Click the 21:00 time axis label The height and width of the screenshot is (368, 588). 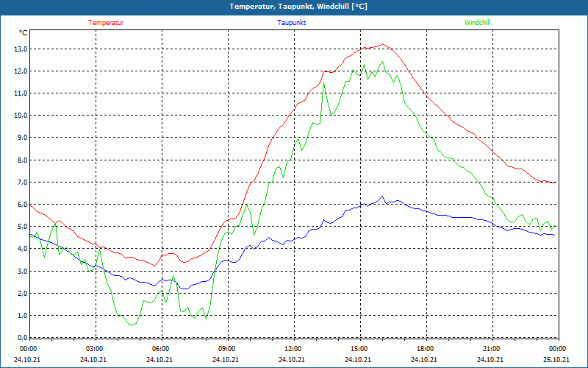tap(492, 349)
